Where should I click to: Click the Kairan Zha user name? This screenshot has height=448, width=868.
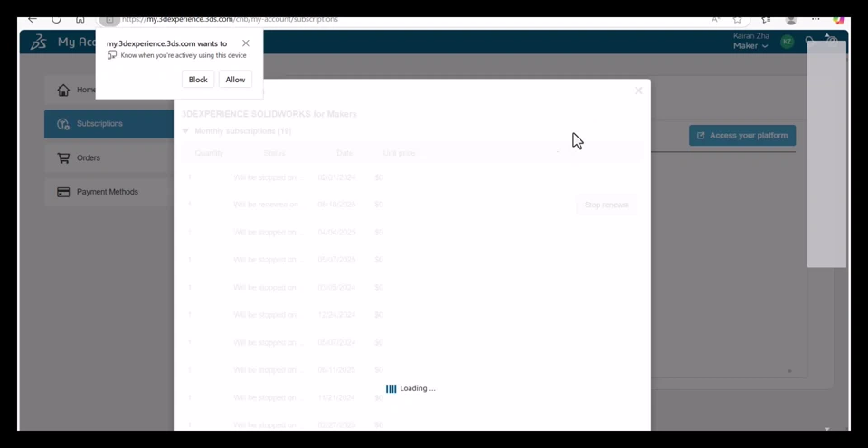(x=750, y=36)
